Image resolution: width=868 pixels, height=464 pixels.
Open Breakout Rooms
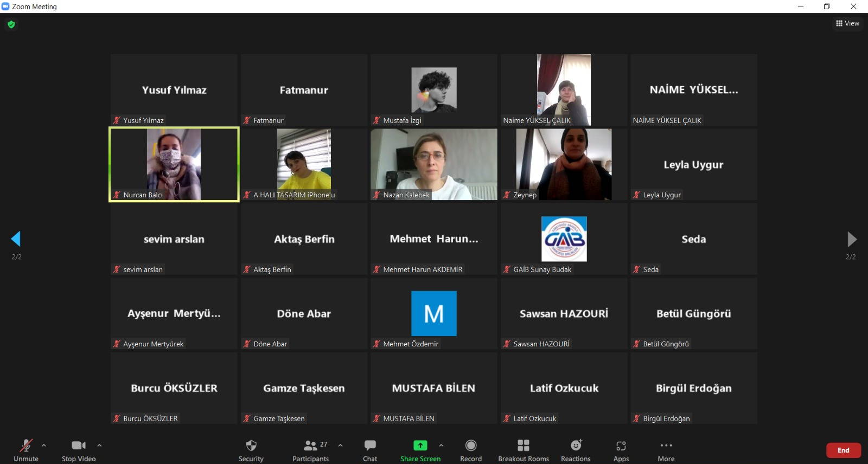tap(524, 449)
